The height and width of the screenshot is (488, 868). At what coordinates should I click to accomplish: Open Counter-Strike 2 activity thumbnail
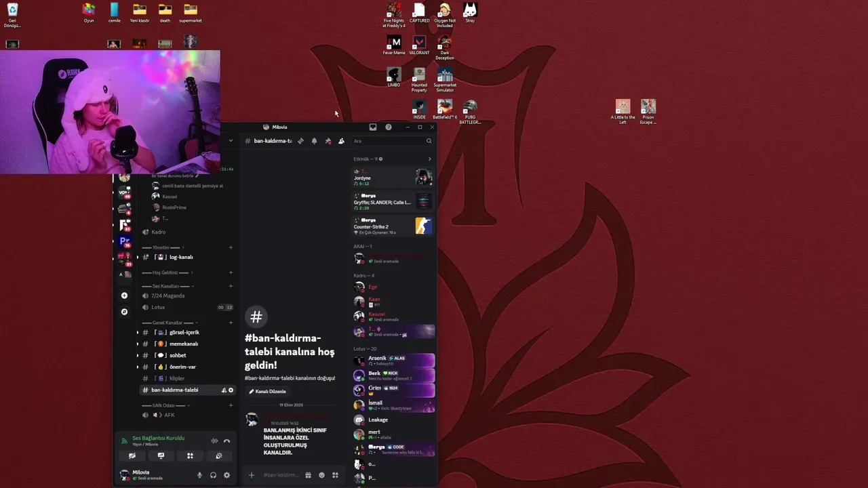423,226
